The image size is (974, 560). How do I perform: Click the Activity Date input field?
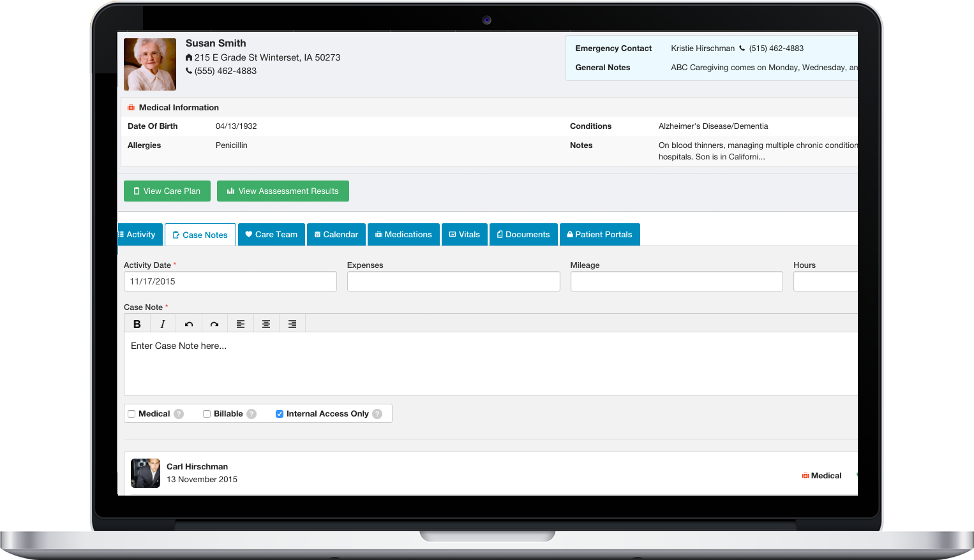230,281
